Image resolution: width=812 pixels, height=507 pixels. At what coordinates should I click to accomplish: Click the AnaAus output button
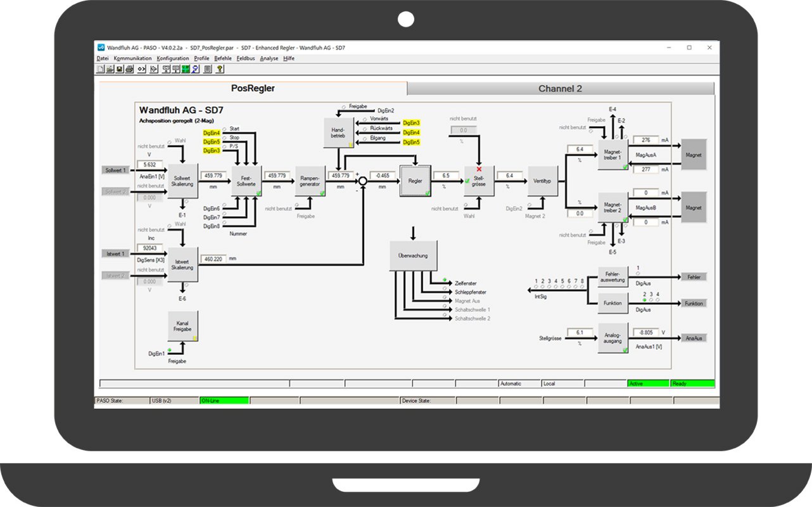[x=694, y=338]
